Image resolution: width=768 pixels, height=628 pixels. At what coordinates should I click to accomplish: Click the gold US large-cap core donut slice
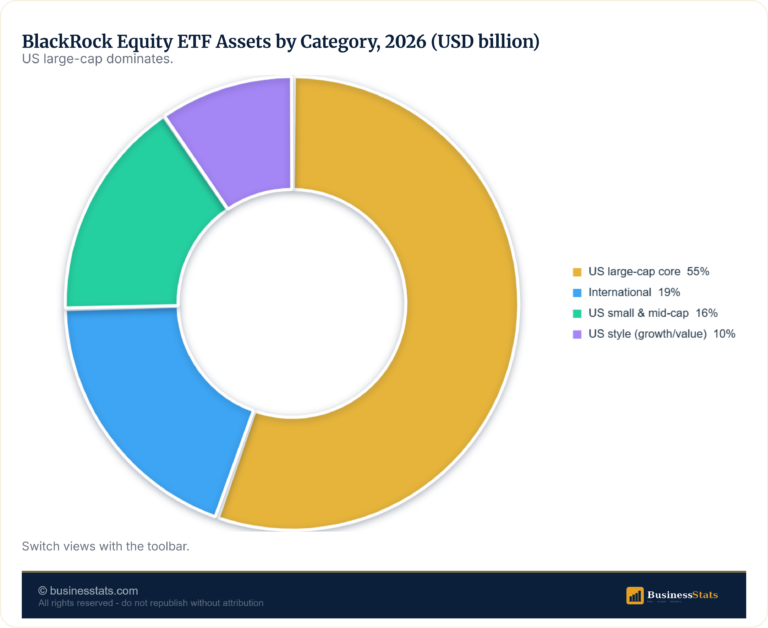(x=460, y=304)
